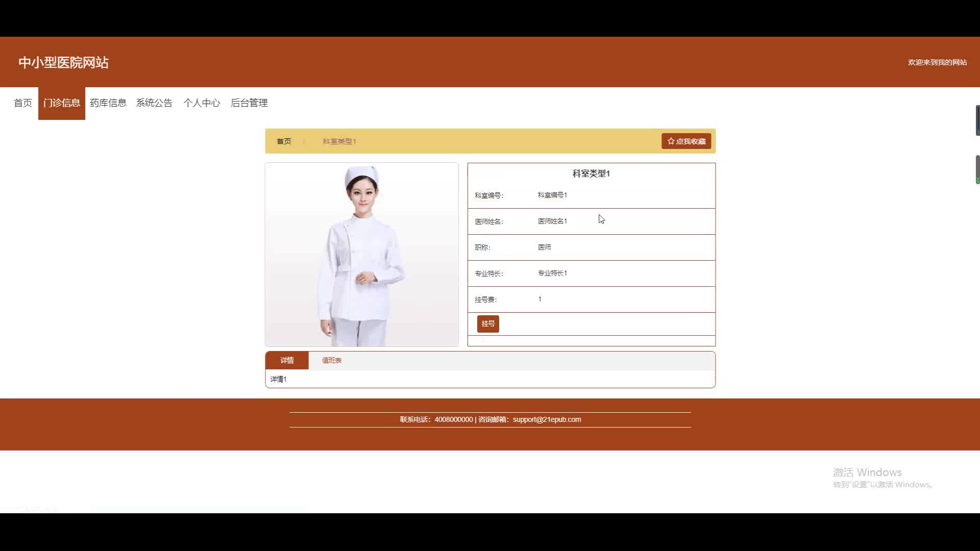Click the breadcrumb 首页 link
Image resolution: width=980 pixels, height=551 pixels.
284,141
